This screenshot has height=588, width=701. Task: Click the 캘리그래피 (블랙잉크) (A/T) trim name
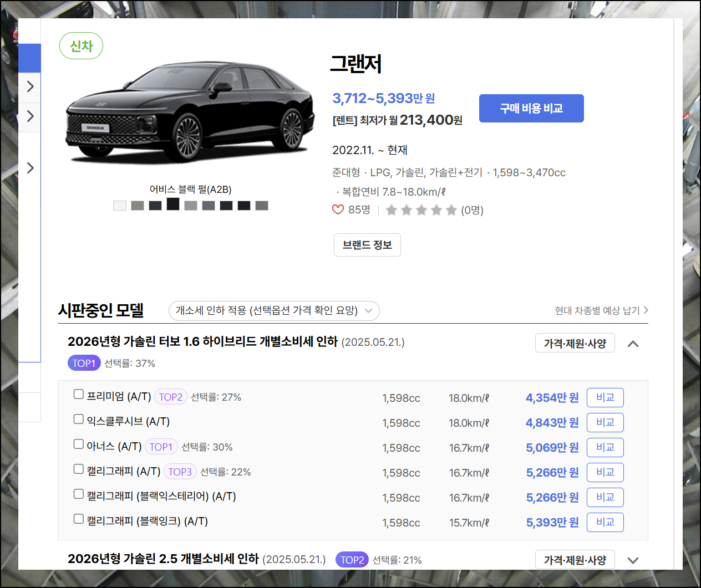[x=148, y=521]
